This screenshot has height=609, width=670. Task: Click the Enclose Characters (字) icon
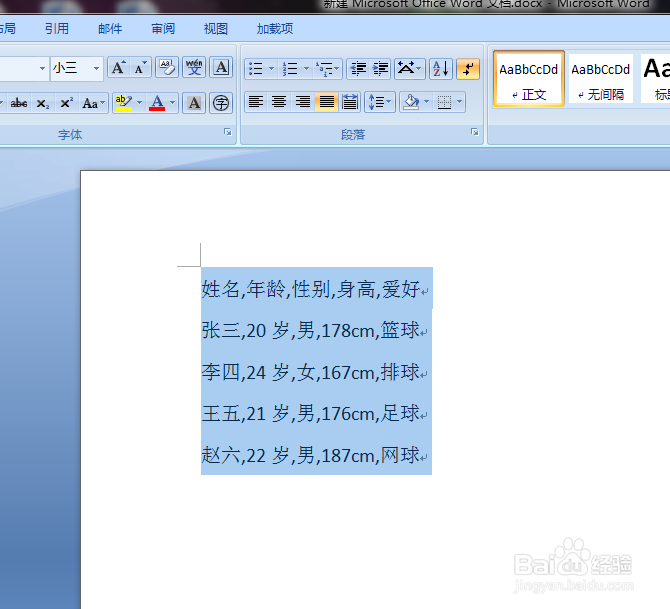point(221,103)
